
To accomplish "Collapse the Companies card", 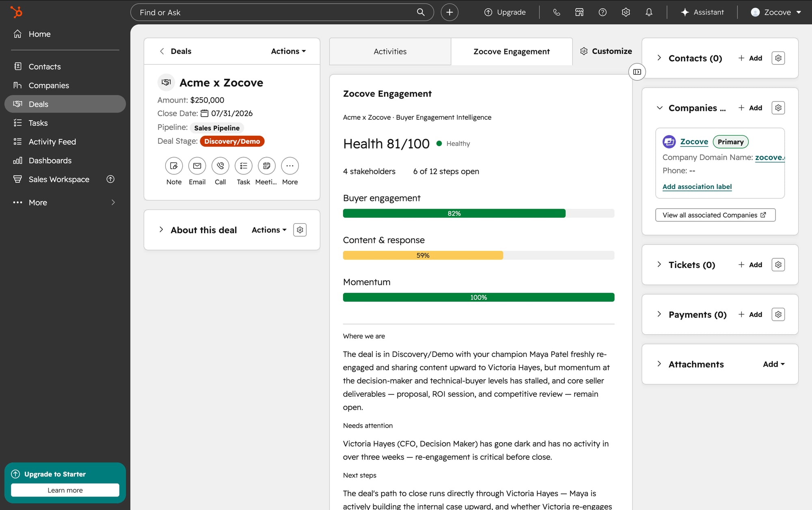I will click(659, 108).
